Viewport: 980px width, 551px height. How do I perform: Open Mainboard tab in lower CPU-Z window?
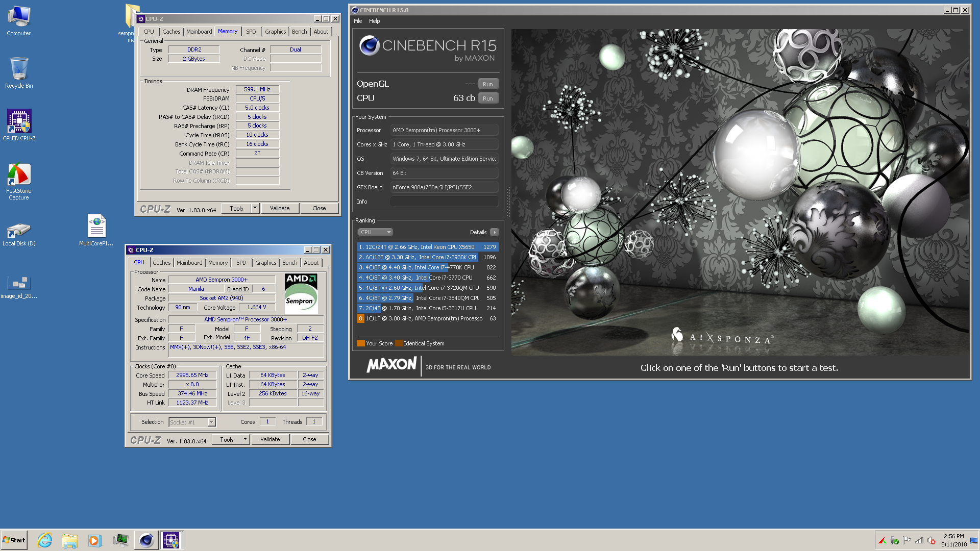pyautogui.click(x=189, y=263)
